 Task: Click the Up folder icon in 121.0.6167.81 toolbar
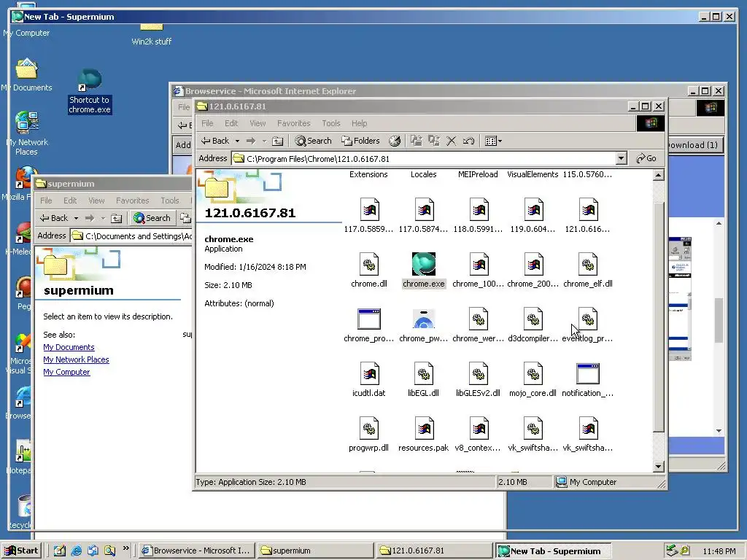(x=278, y=141)
